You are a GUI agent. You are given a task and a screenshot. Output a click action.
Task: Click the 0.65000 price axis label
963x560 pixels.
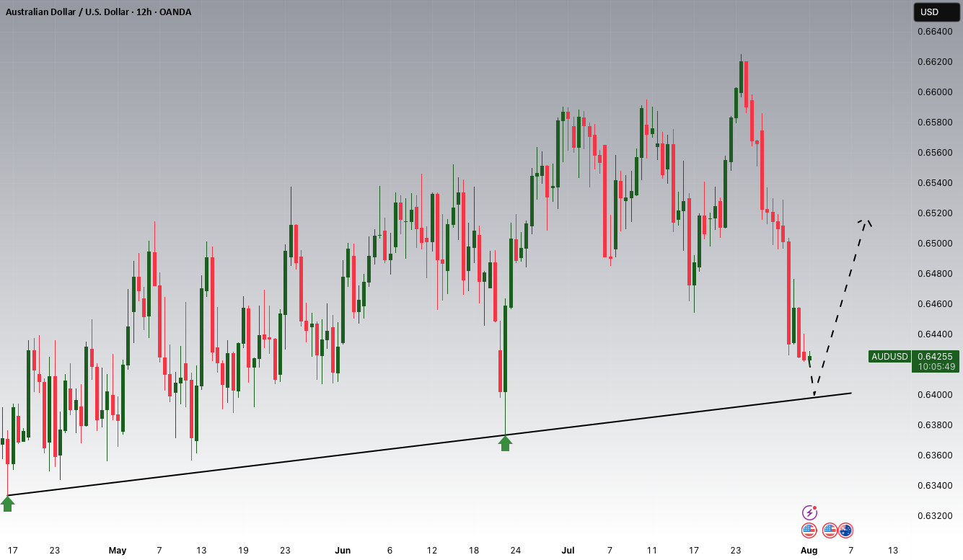click(x=936, y=244)
